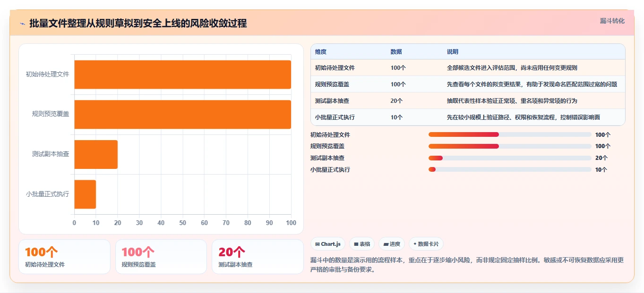This screenshot has height=293, width=644.
Task: Click the 测试副本抽查 bar in the chart
Action: coord(96,154)
